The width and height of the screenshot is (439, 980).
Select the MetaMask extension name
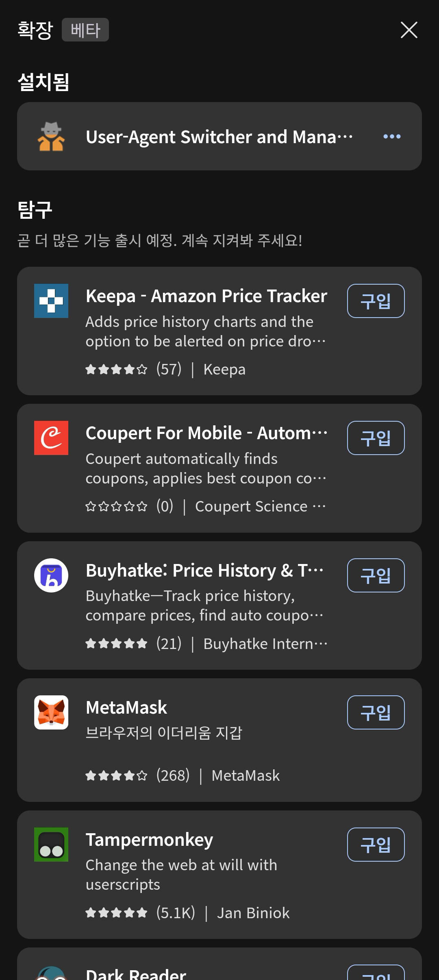click(x=126, y=708)
